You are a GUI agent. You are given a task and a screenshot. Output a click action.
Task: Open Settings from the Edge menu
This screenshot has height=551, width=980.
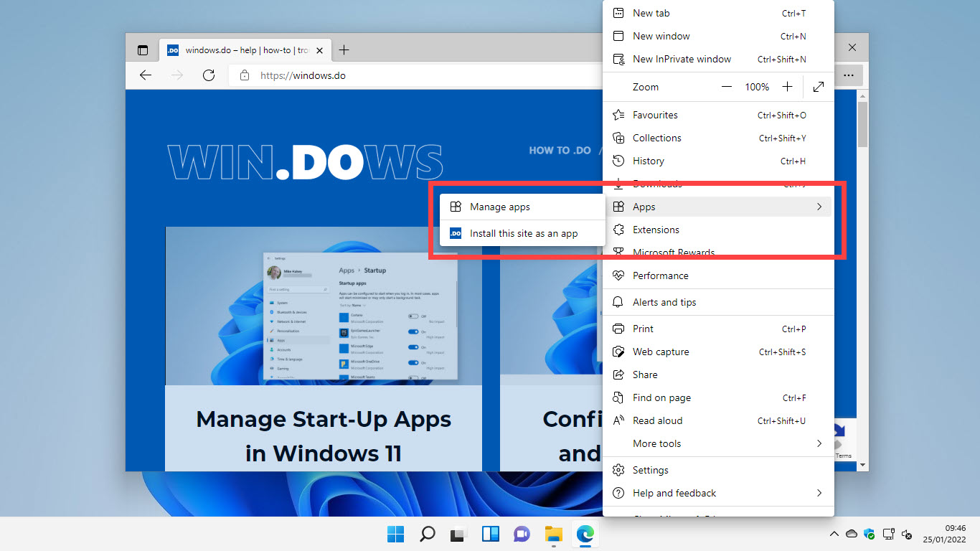tap(718, 470)
